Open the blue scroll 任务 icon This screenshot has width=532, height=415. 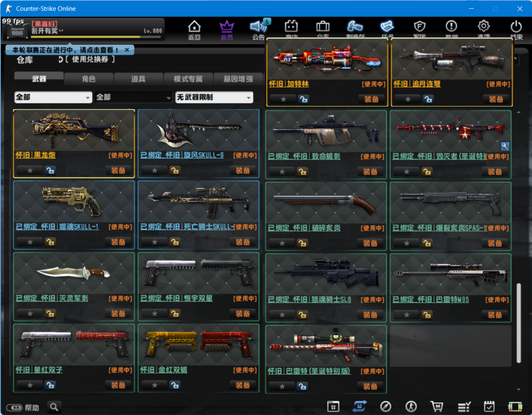tap(387, 27)
